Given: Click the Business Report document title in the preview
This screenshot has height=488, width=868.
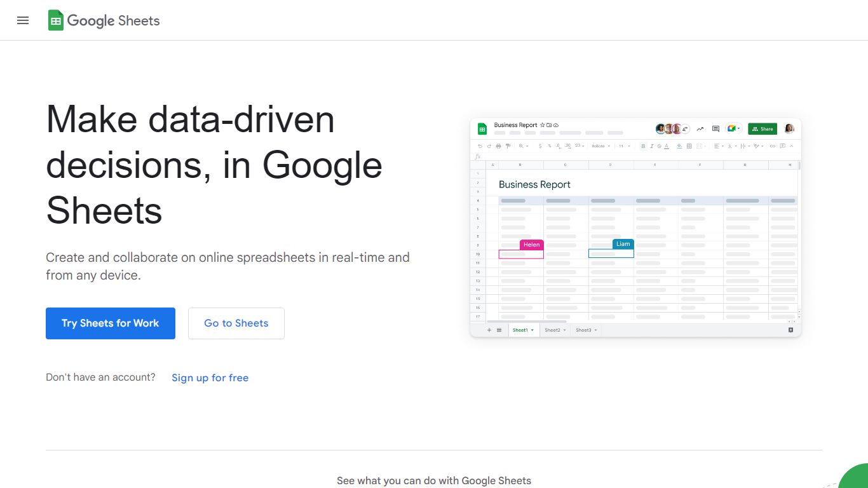Looking at the screenshot, I should (x=515, y=125).
